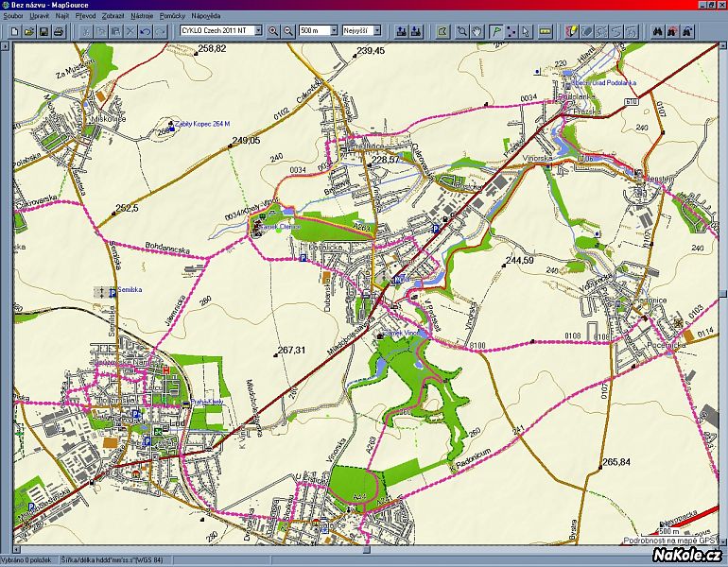Click the Delete X icon
The width and height of the screenshot is (728, 567).
[130, 31]
